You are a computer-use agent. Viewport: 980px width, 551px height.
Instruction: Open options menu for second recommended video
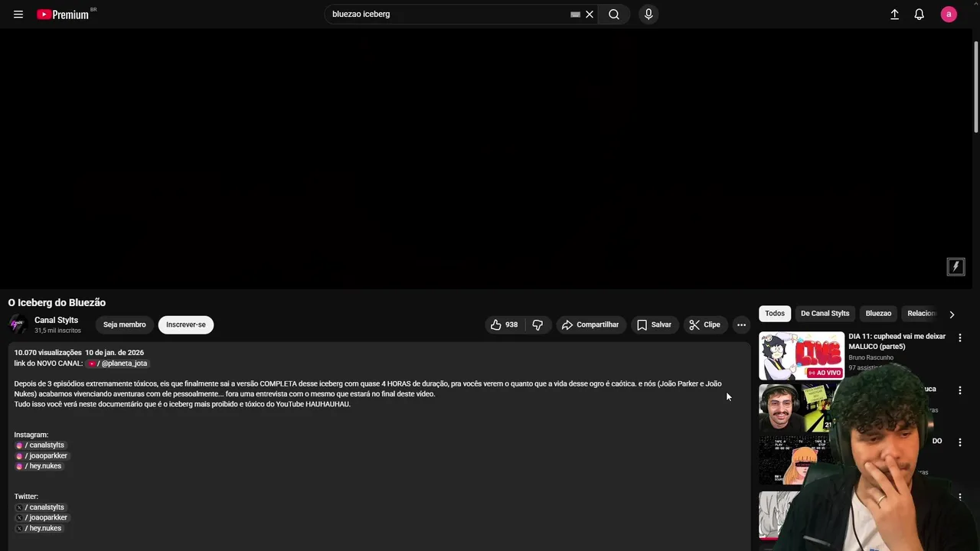(959, 390)
